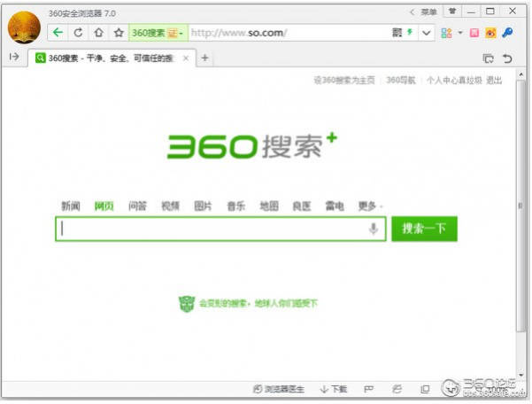
Task: Switch to 视频 search category
Action: tap(170, 206)
